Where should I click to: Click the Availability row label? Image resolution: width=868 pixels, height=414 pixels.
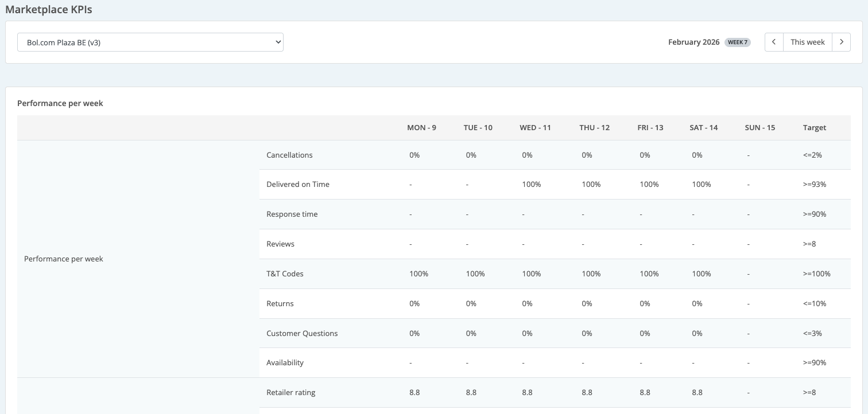coord(285,363)
